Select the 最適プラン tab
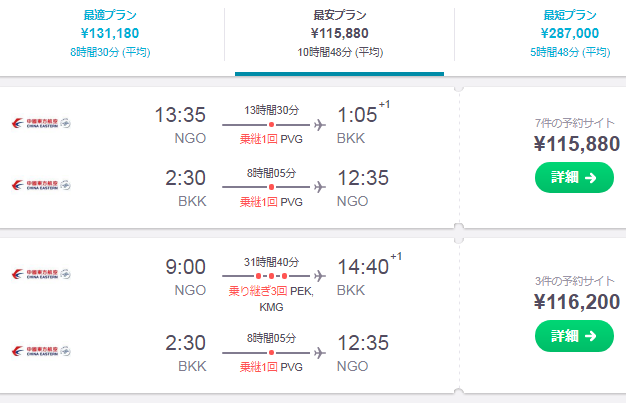The width and height of the screenshot is (626, 403). click(110, 34)
